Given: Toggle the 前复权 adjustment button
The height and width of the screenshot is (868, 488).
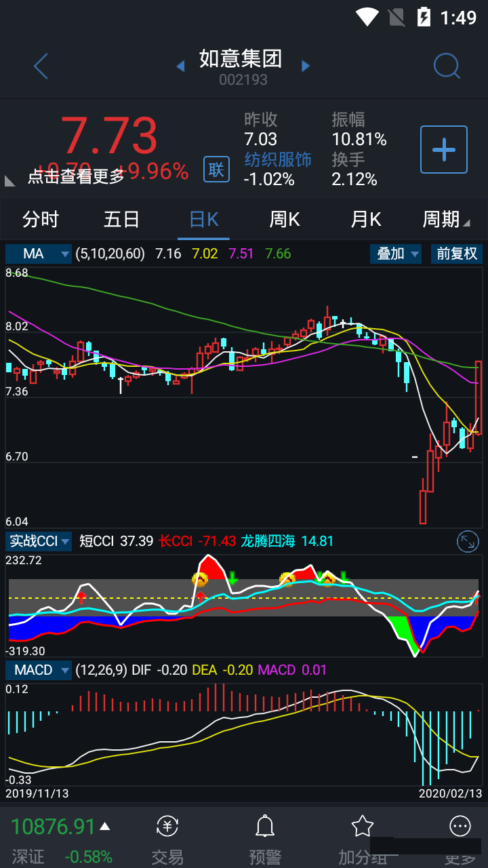Looking at the screenshot, I should (x=457, y=254).
